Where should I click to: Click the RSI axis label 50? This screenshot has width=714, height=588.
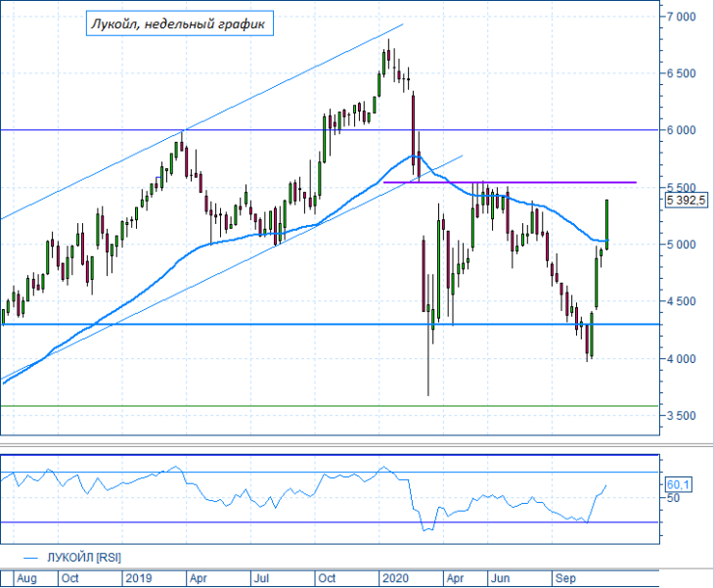tap(673, 498)
